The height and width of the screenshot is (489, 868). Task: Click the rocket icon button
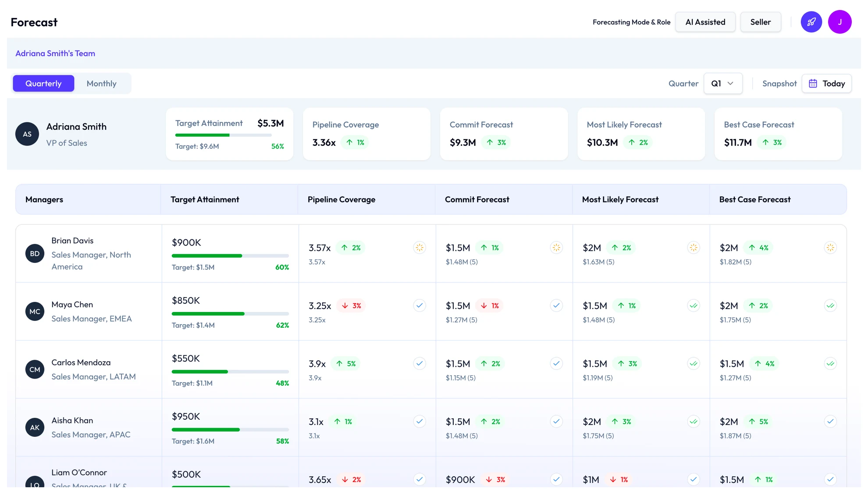point(811,22)
